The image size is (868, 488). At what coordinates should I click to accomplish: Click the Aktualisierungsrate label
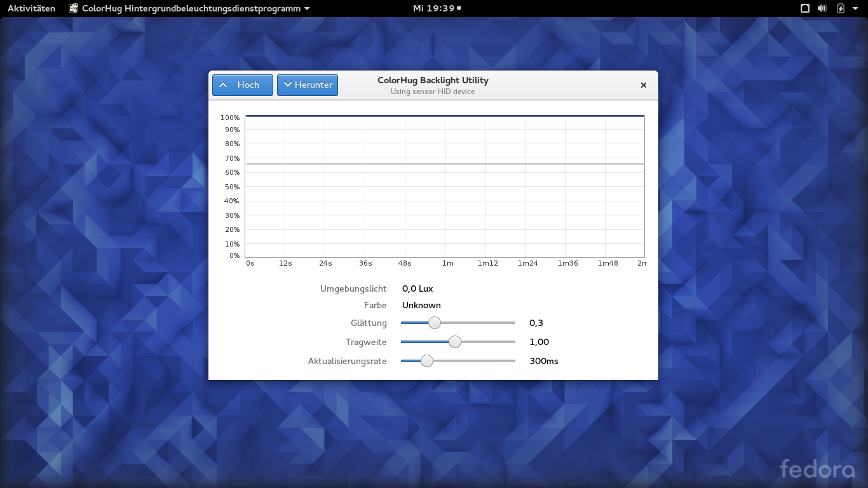[x=348, y=361]
